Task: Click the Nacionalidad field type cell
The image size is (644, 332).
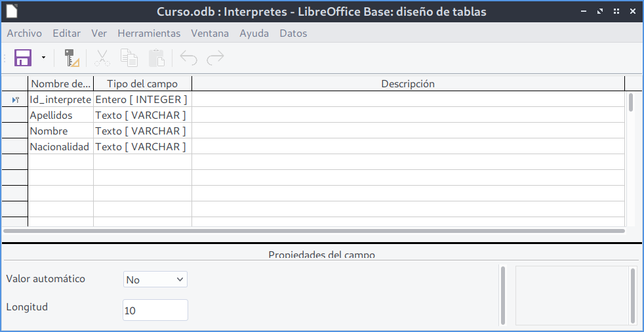Action: coord(142,147)
